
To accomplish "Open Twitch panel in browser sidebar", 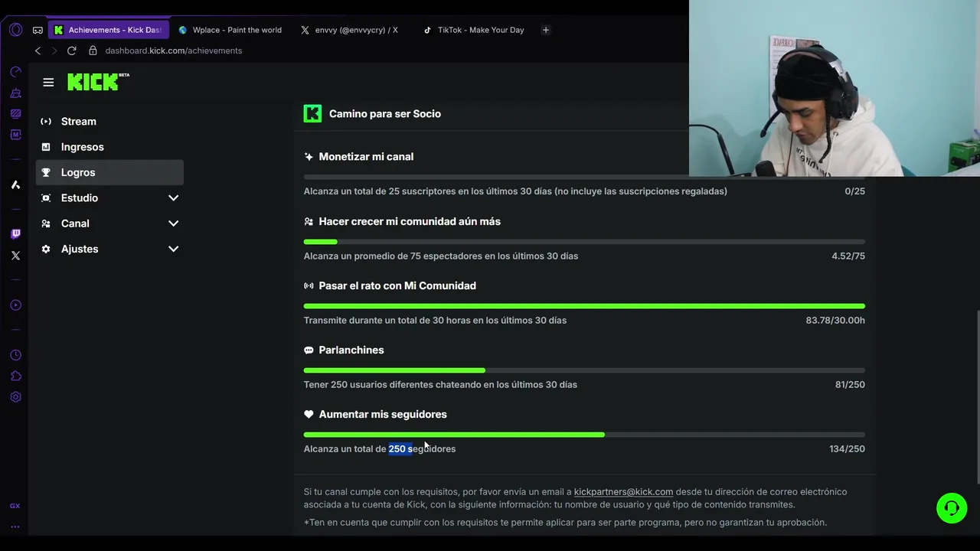I will click(x=15, y=234).
